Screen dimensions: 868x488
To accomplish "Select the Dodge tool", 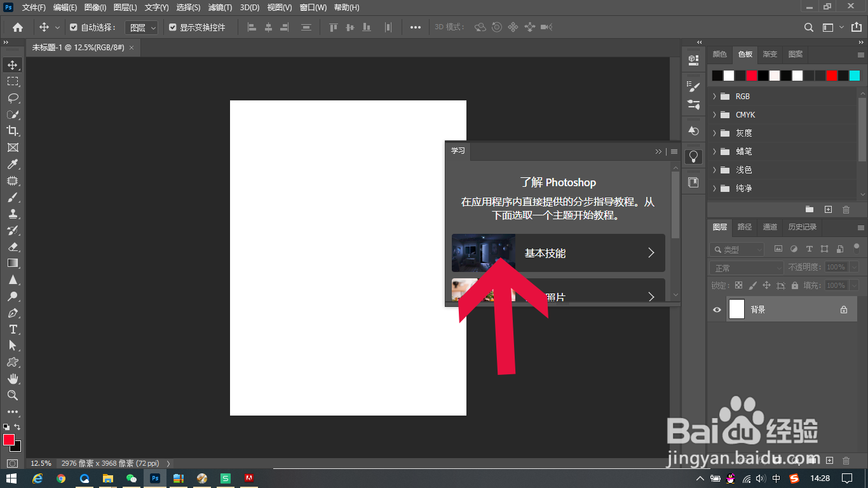I will [x=12, y=296].
